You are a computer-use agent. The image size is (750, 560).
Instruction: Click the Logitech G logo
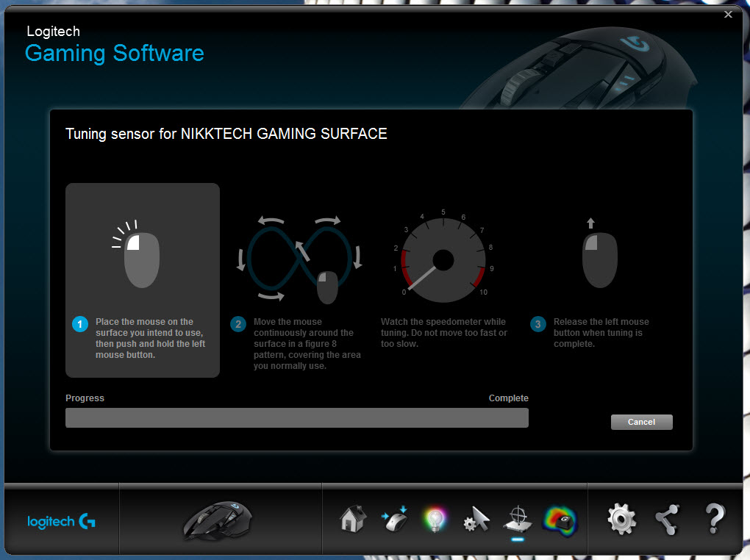coord(61,521)
